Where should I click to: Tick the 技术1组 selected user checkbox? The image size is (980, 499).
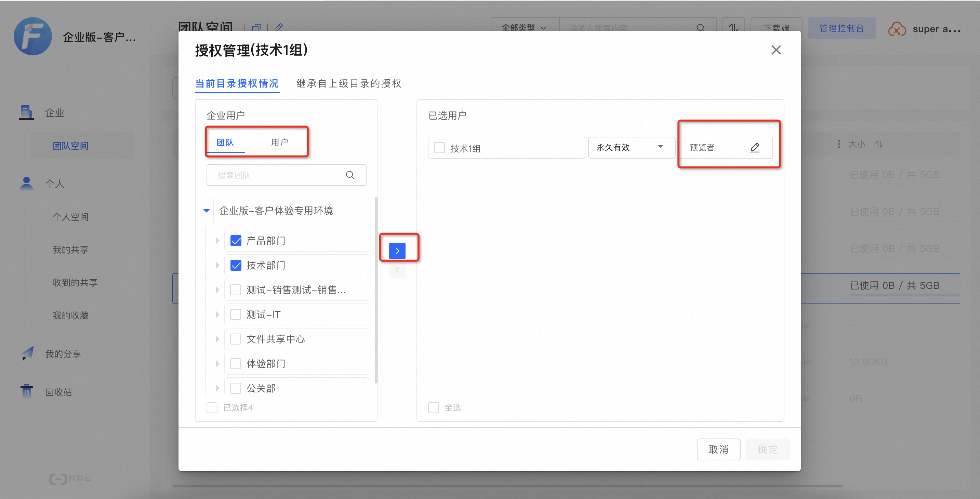click(439, 148)
